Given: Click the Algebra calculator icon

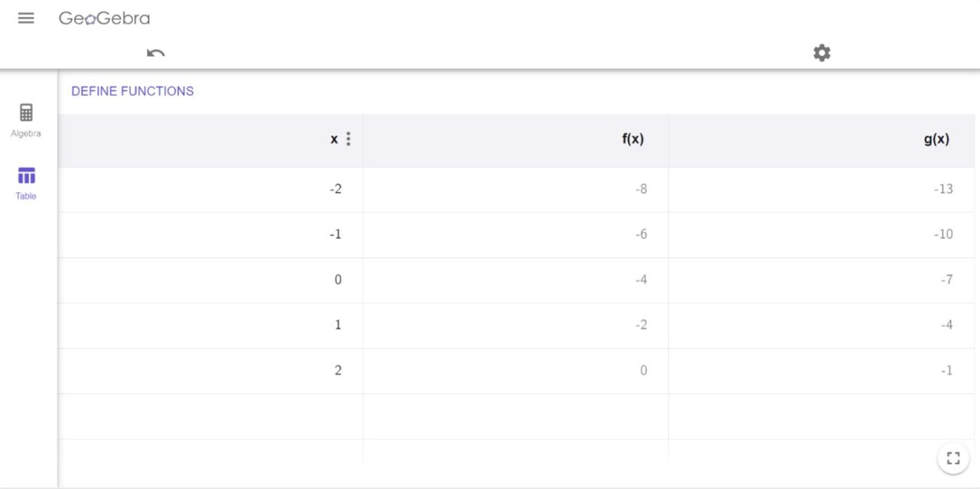Looking at the screenshot, I should (x=26, y=113).
